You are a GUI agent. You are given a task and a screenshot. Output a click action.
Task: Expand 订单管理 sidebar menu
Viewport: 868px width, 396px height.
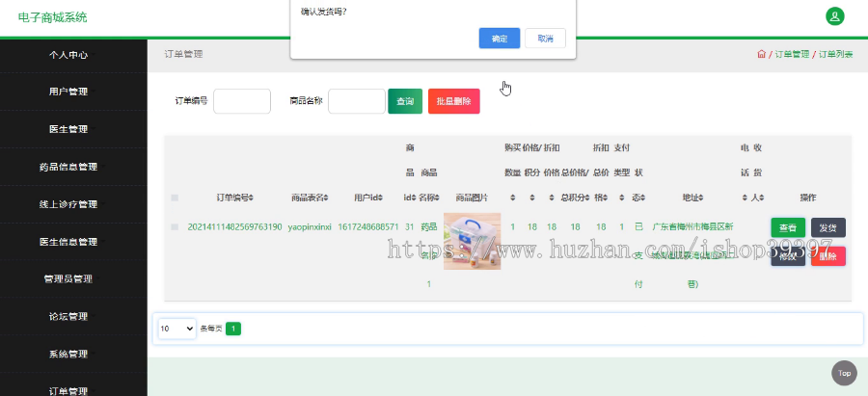[68, 390]
